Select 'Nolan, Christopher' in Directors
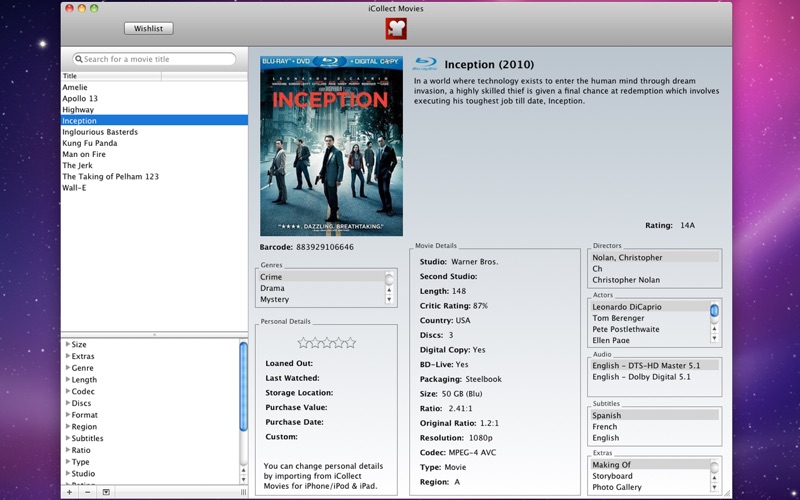800x500 pixels. [x=655, y=257]
